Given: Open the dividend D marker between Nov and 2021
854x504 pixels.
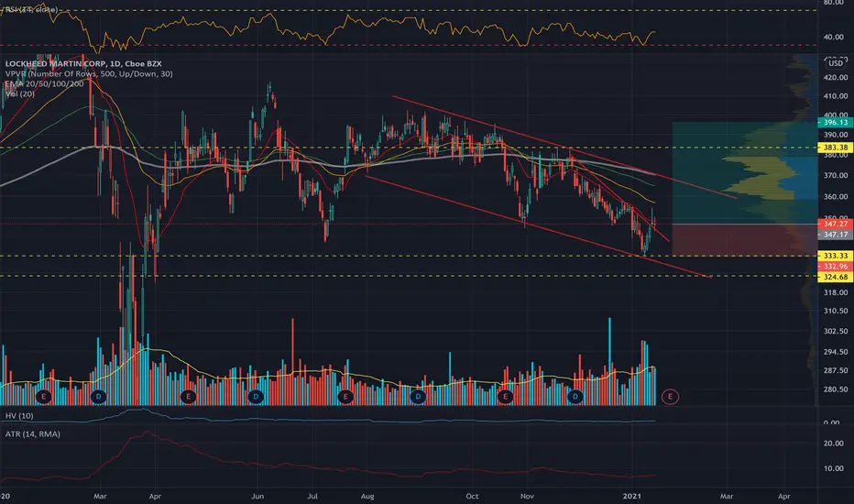Looking at the screenshot, I should [x=575, y=397].
